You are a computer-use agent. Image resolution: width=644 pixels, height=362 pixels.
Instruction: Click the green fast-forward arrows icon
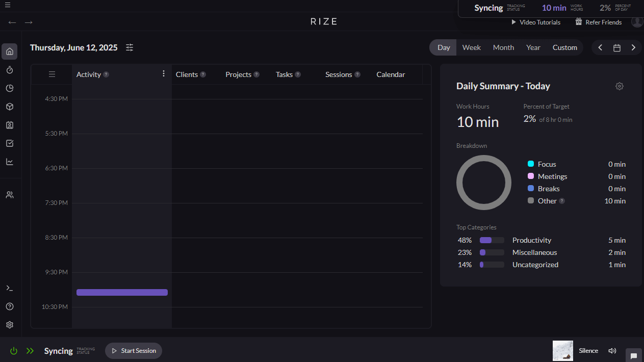[30, 351]
